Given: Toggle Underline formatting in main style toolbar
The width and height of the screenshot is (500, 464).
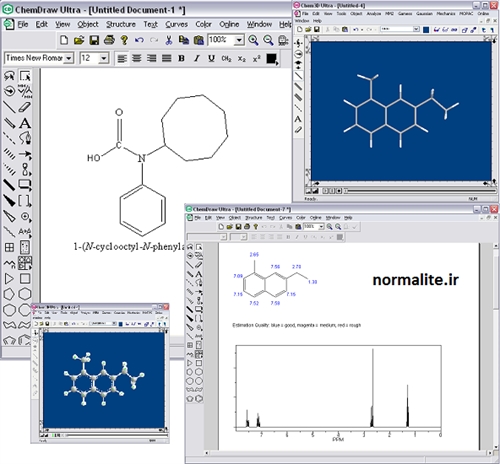Looking at the screenshot, I should pos(211,58).
